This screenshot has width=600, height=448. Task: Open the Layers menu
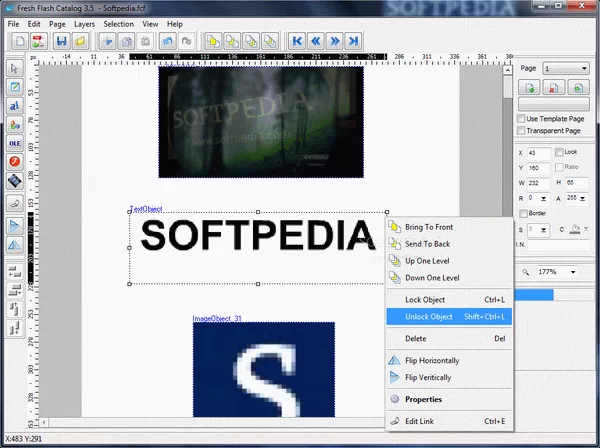[x=84, y=24]
